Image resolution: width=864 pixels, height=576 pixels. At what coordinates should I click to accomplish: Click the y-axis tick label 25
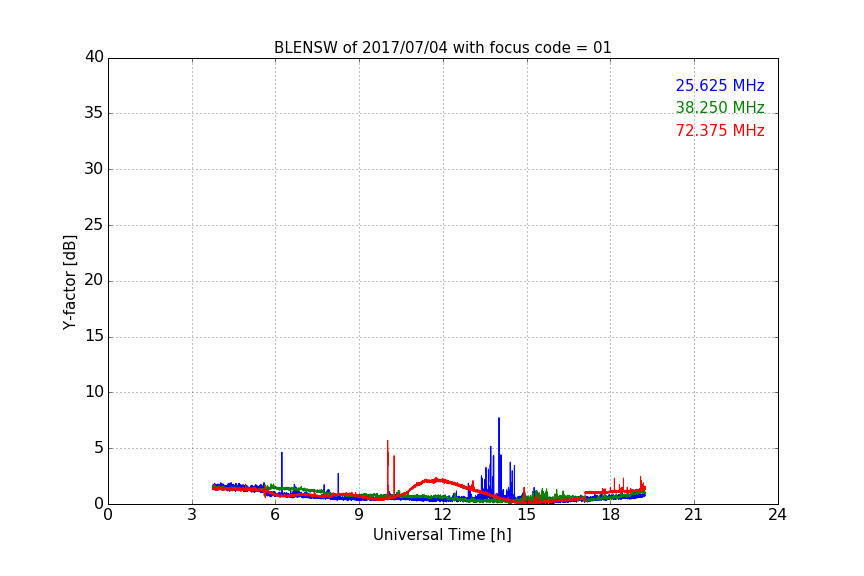94,225
